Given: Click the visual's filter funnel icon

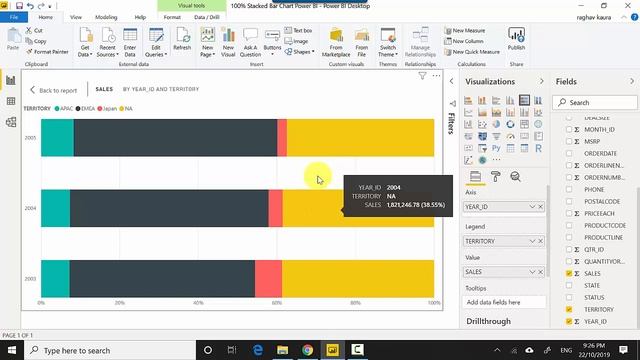Looking at the screenshot, I should (x=422, y=76).
